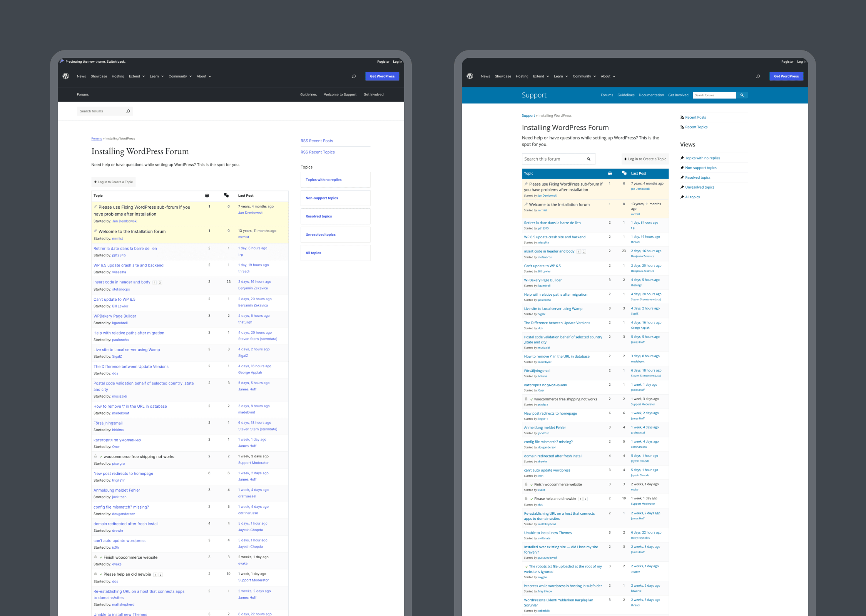Click search icon in left Search forums field
866x616 pixels.
[x=128, y=111]
